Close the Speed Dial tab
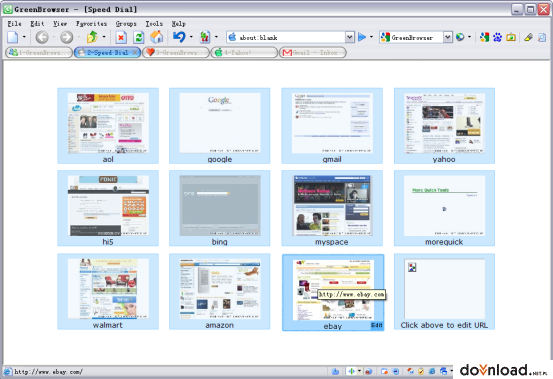This screenshot has width=553, height=379. click(135, 53)
